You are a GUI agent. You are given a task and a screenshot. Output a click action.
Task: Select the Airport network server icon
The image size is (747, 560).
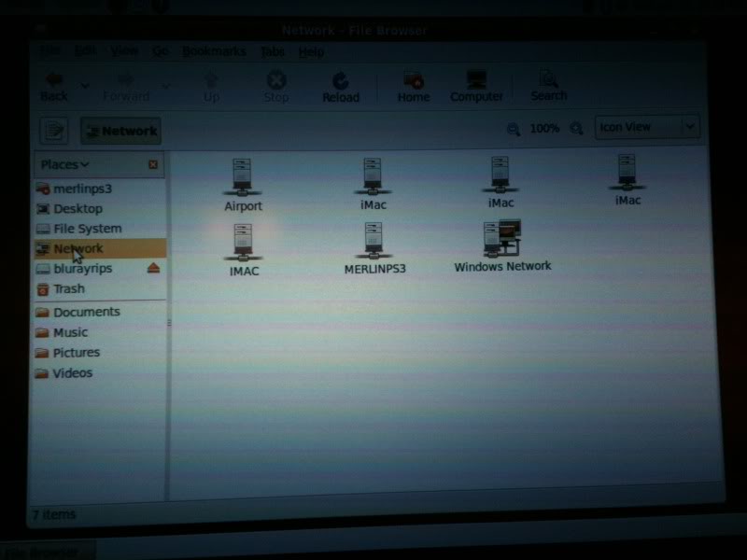click(x=243, y=185)
